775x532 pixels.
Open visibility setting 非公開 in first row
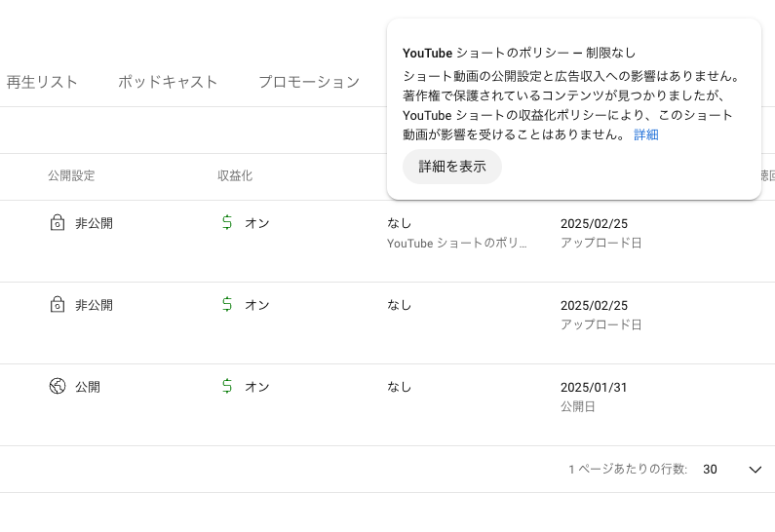pos(94,223)
